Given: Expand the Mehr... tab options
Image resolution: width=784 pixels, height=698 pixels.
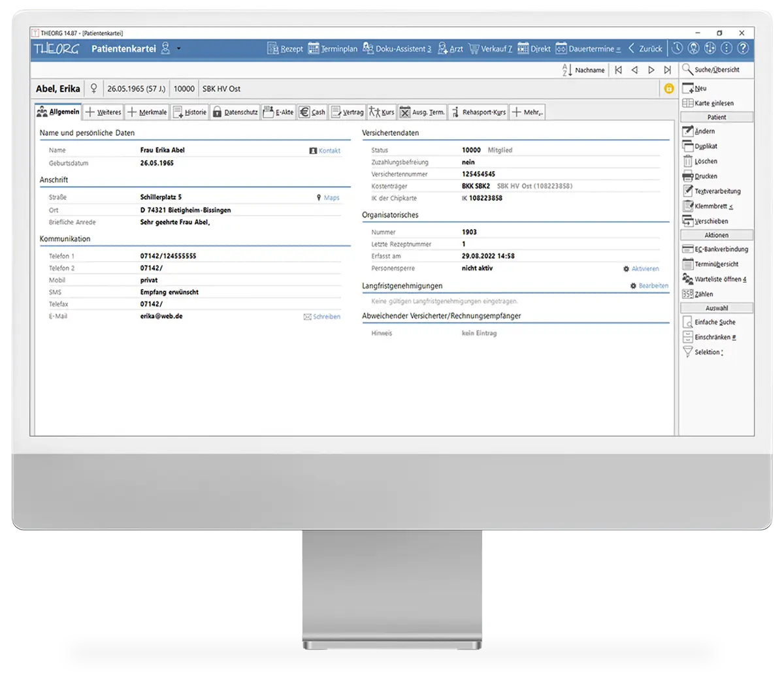Looking at the screenshot, I should 527,112.
